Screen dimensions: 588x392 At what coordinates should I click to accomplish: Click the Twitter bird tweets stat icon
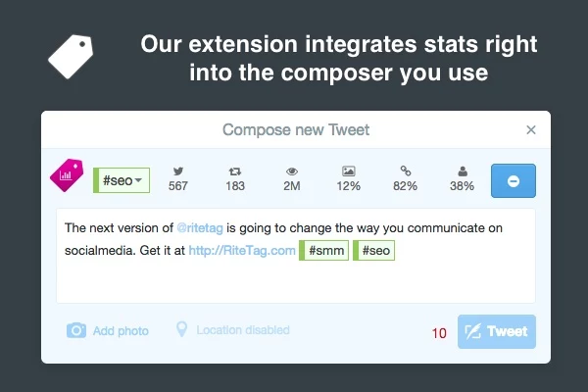[178, 171]
